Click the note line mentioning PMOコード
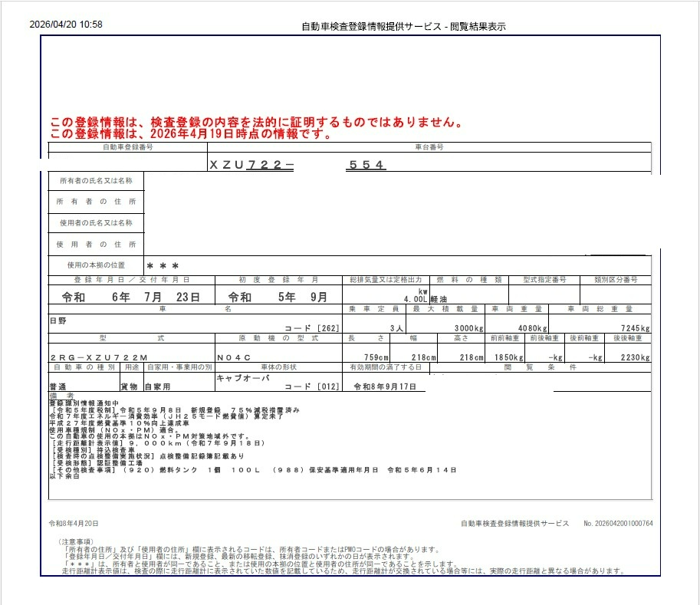 pyautogui.click(x=251, y=549)
